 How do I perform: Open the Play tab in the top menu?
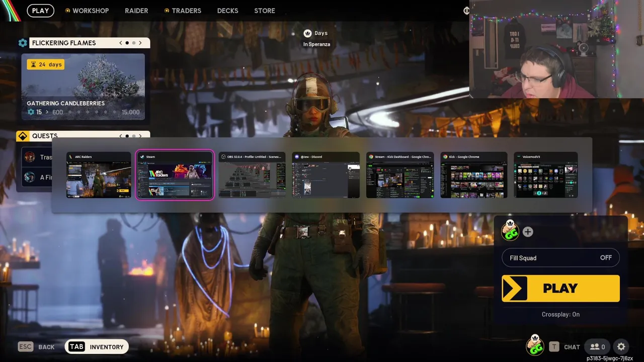(40, 11)
